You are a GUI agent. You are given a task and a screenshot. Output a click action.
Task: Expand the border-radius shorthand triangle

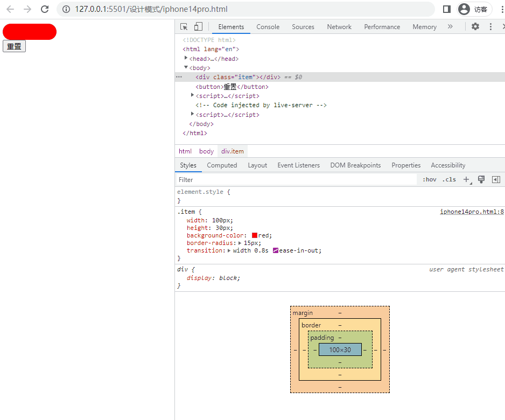tap(240, 243)
